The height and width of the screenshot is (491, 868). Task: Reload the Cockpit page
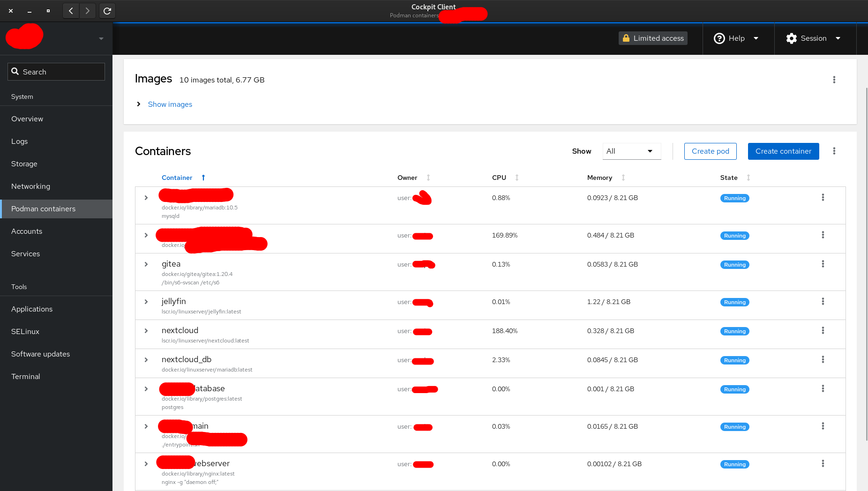click(x=107, y=11)
